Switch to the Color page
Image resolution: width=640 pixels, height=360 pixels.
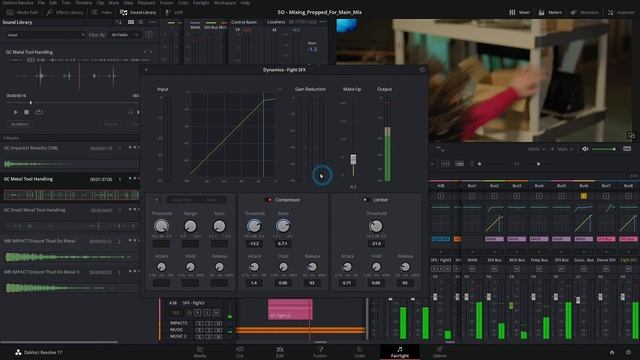pyautogui.click(x=360, y=352)
